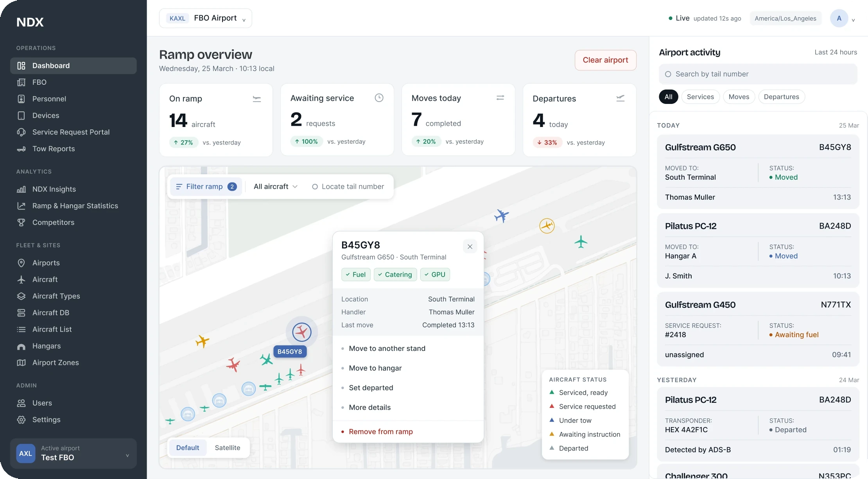Click the clock icon on Awaiting service card

(x=379, y=98)
